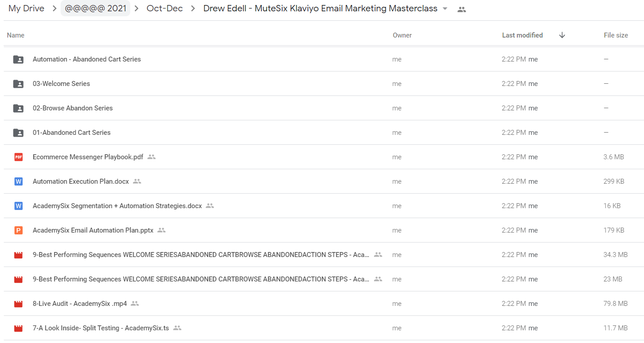Click the Owner column header
644x343 pixels.
click(402, 35)
